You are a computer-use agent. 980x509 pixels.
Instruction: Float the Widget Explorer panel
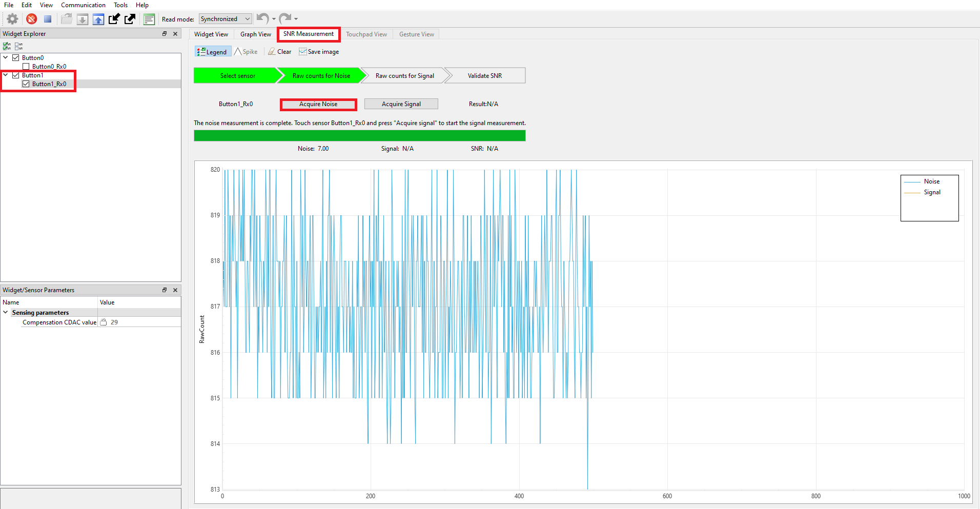(165, 34)
